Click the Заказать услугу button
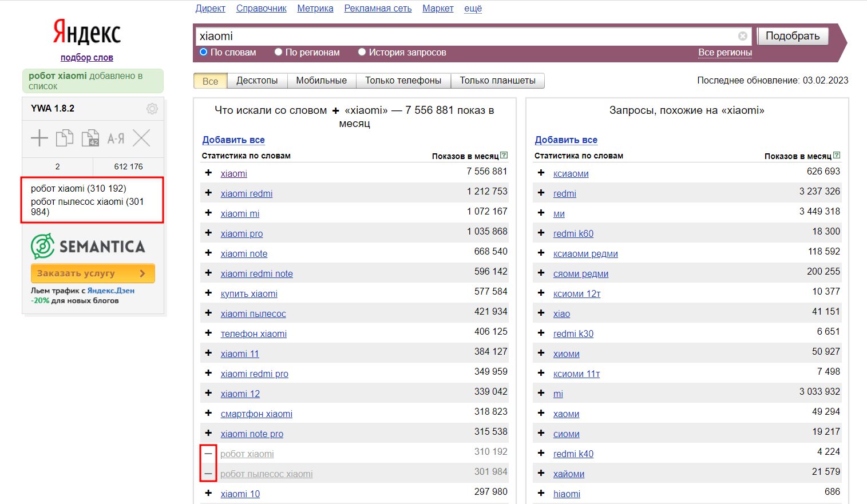The width and height of the screenshot is (867, 504). [93, 273]
